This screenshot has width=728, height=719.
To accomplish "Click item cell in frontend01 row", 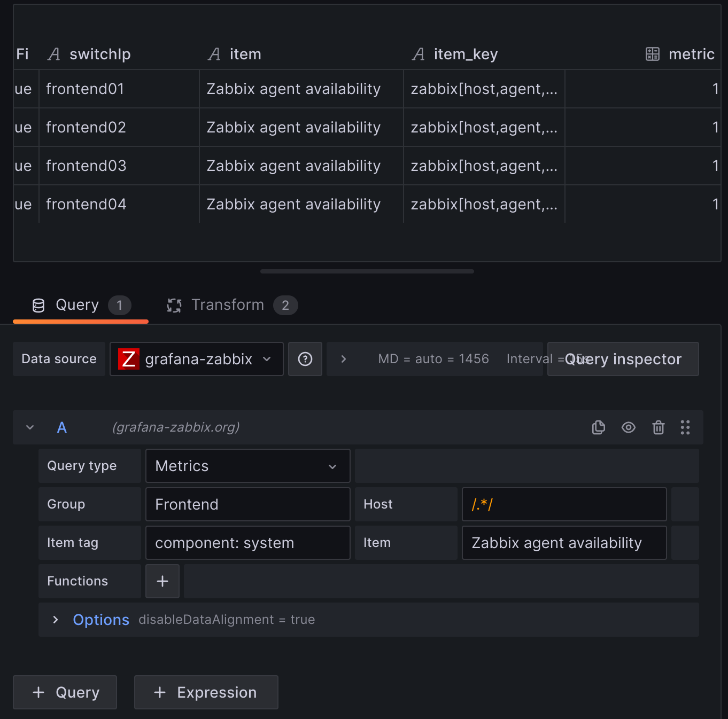I will point(301,89).
